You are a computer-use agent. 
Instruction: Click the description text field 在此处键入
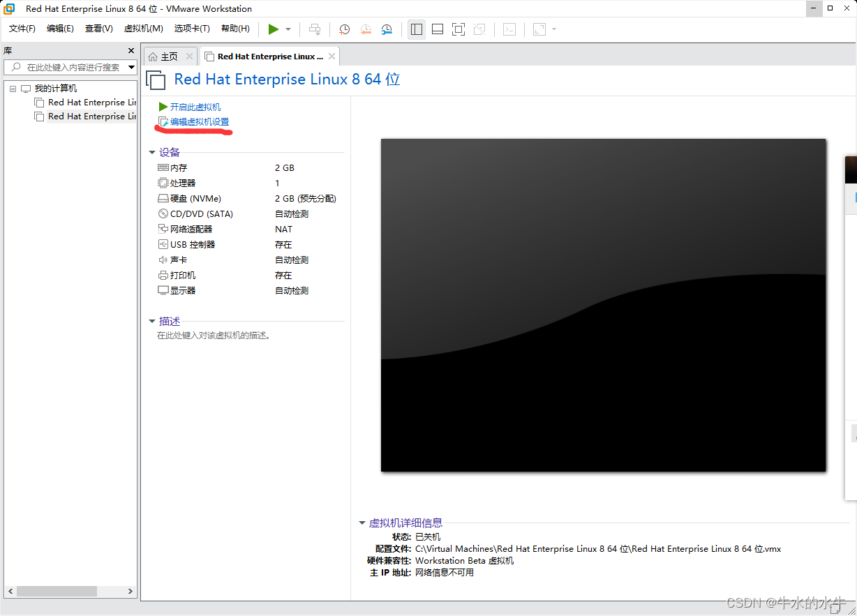tap(214, 336)
